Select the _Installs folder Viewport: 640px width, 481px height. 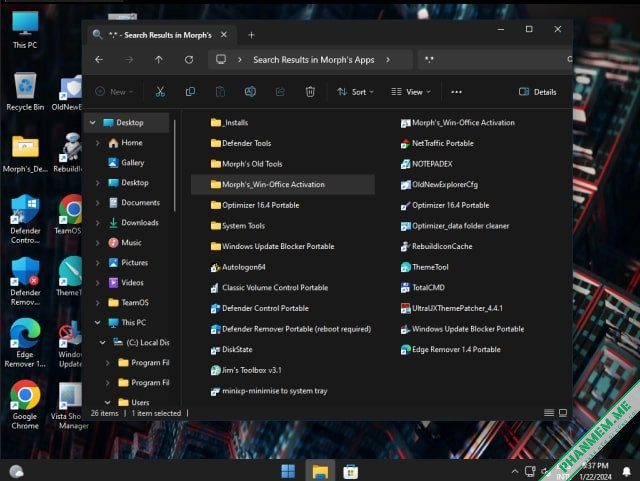click(229, 122)
